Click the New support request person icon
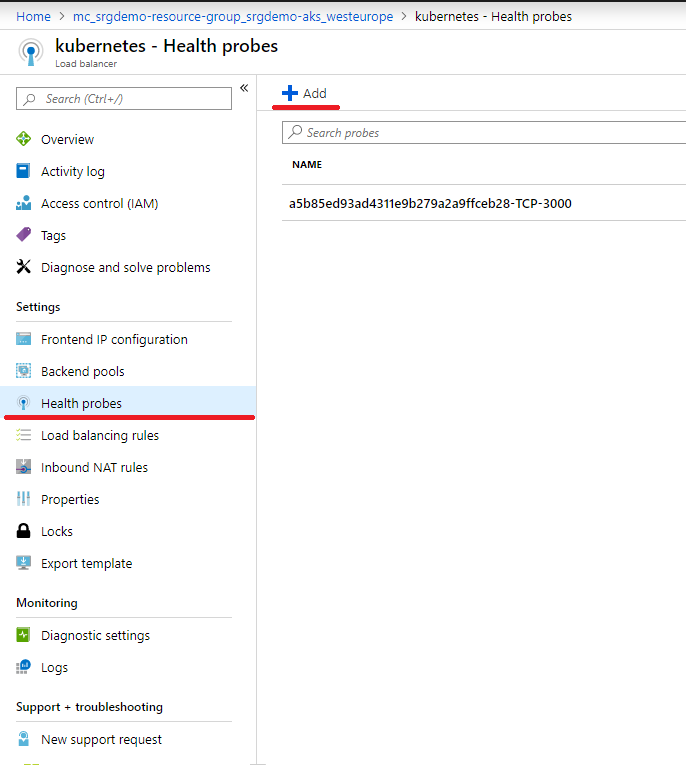686x765 pixels. coord(23,739)
